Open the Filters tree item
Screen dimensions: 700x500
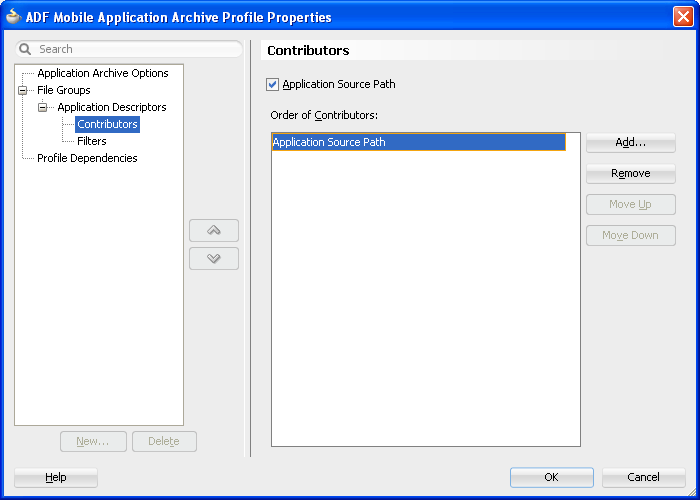[x=92, y=141]
